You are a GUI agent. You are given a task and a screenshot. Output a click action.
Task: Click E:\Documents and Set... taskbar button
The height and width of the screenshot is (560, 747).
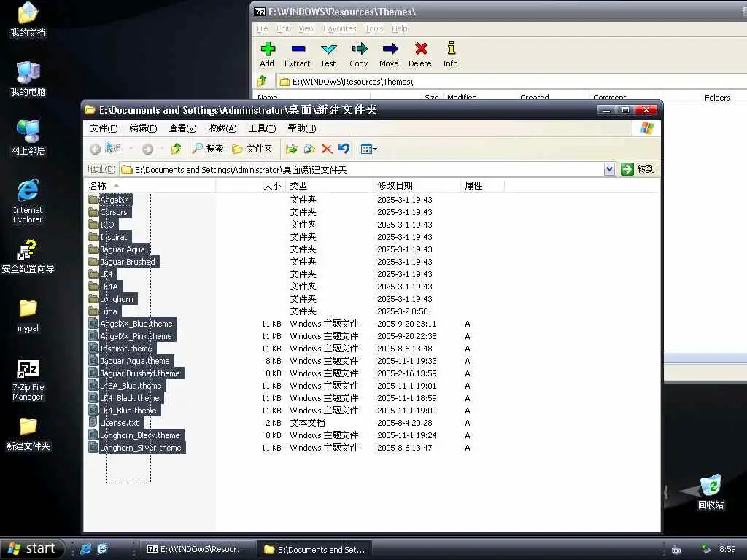point(315,550)
